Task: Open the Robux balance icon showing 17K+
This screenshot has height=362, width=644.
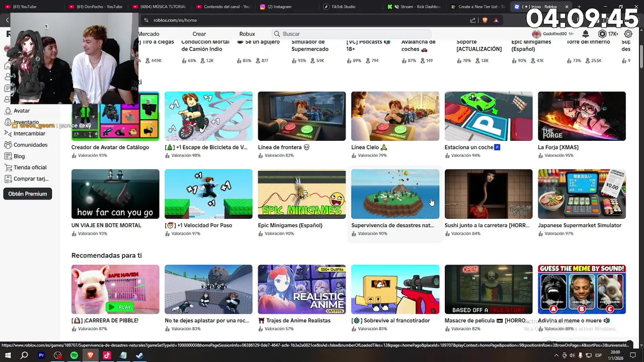Action: 602,34
